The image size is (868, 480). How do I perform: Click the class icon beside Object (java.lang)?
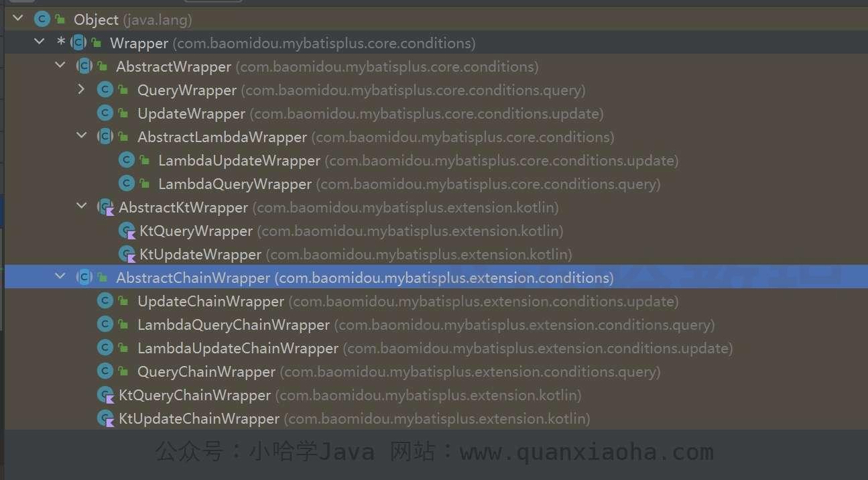(x=42, y=19)
